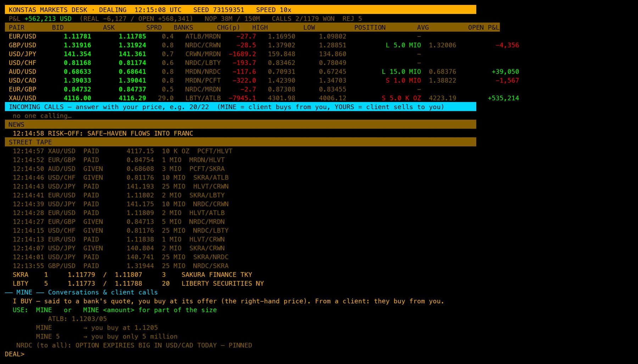638x364 pixels.
Task: Click the P&L +562,213 USD value
Action: pyautogui.click(x=48, y=18)
